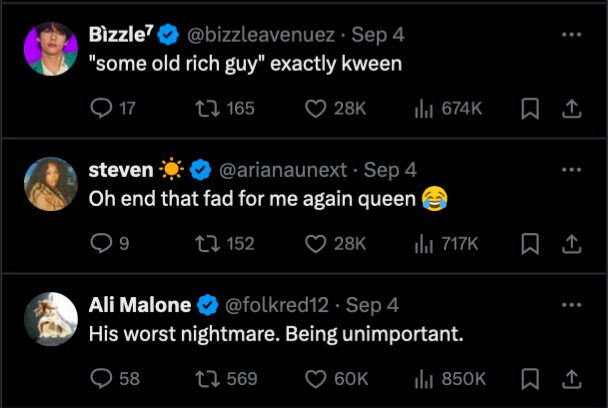Click Ali Malone's profile avatar

click(50, 319)
